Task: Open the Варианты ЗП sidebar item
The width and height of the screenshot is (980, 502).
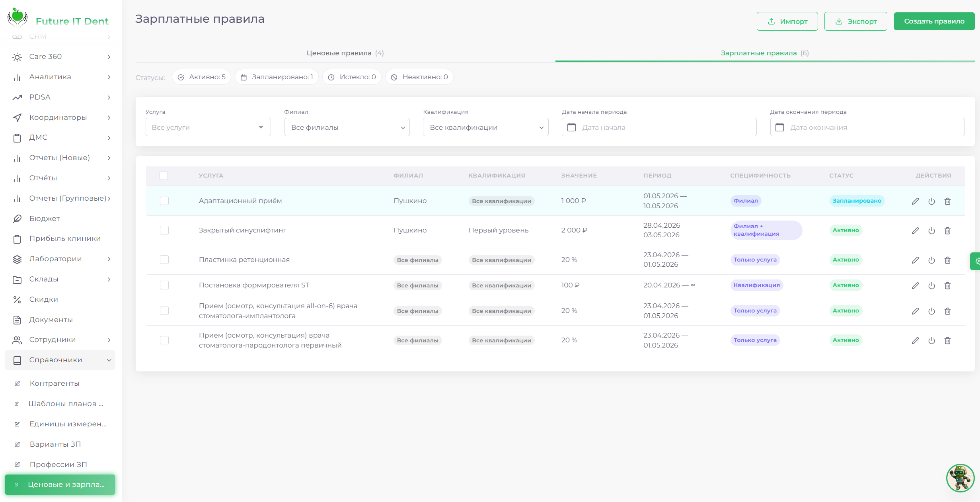Action: [x=55, y=444]
